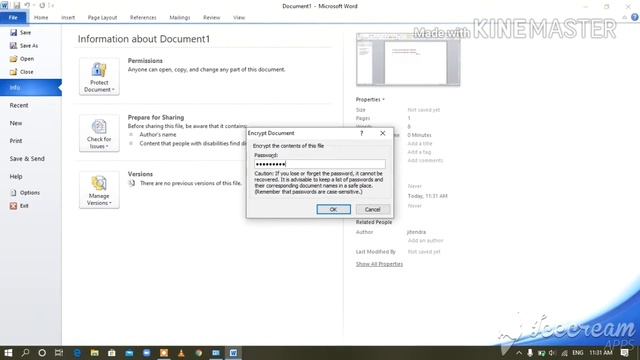This screenshot has height=360, width=640.
Task: Open Task View on the taskbar
Action: (x=59, y=353)
